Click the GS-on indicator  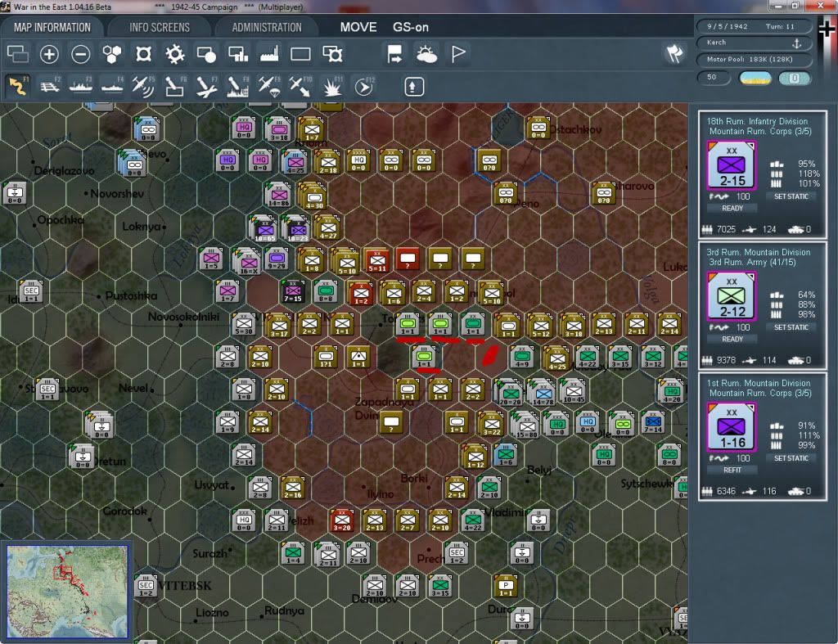411,27
